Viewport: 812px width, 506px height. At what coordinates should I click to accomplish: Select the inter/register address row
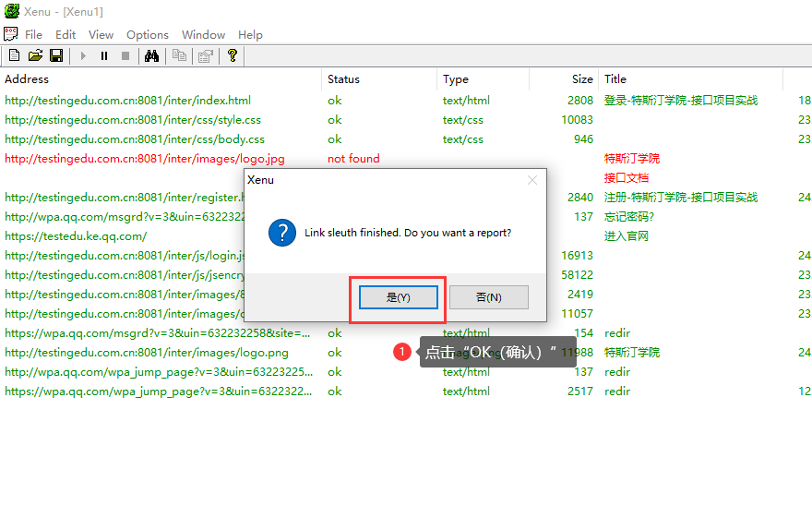click(x=125, y=197)
